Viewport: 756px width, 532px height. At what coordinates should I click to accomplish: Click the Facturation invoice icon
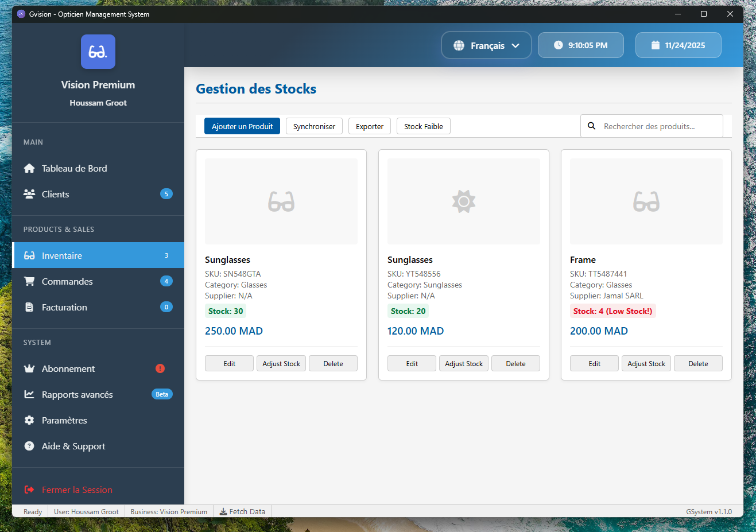point(28,307)
